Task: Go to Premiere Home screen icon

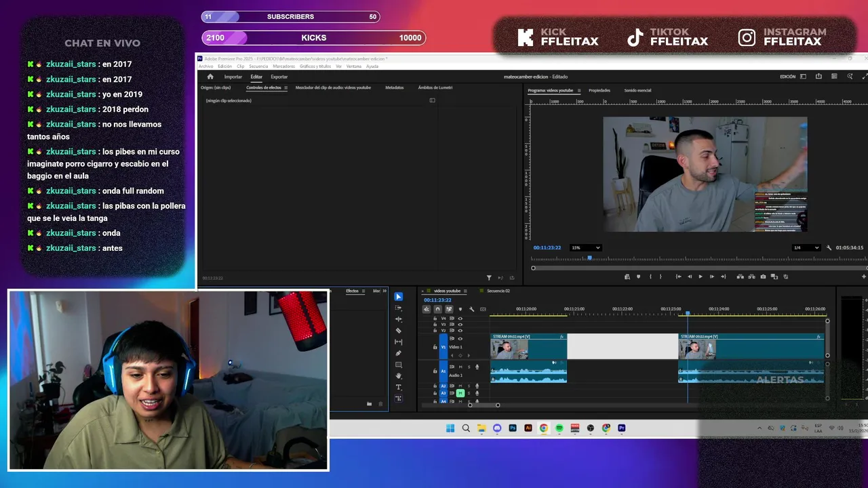Action: click(x=210, y=77)
